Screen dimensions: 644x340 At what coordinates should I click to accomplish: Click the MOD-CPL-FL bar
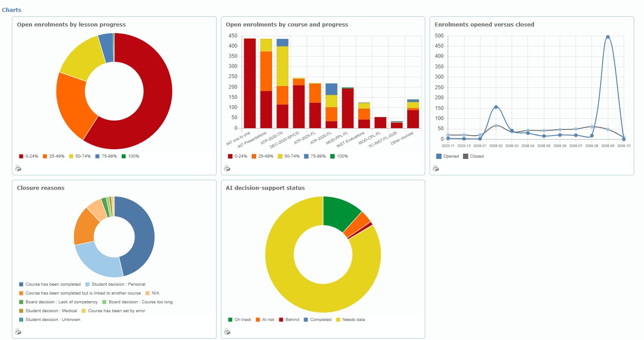pos(380,123)
